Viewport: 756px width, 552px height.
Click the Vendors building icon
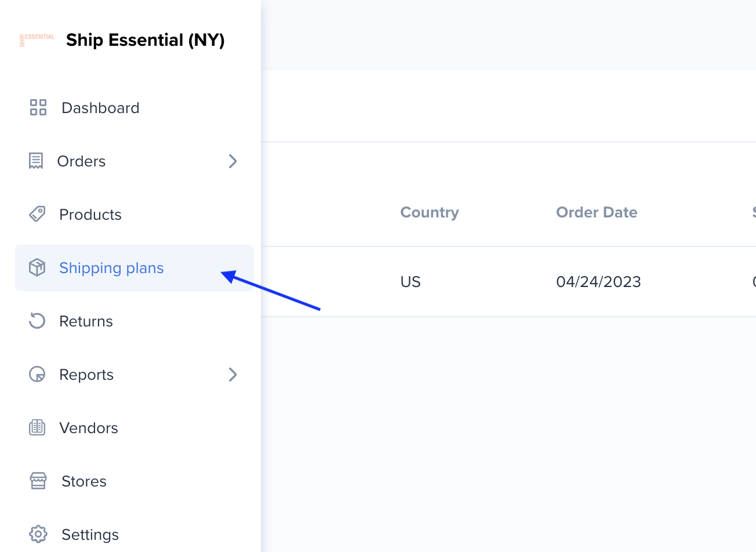click(37, 427)
